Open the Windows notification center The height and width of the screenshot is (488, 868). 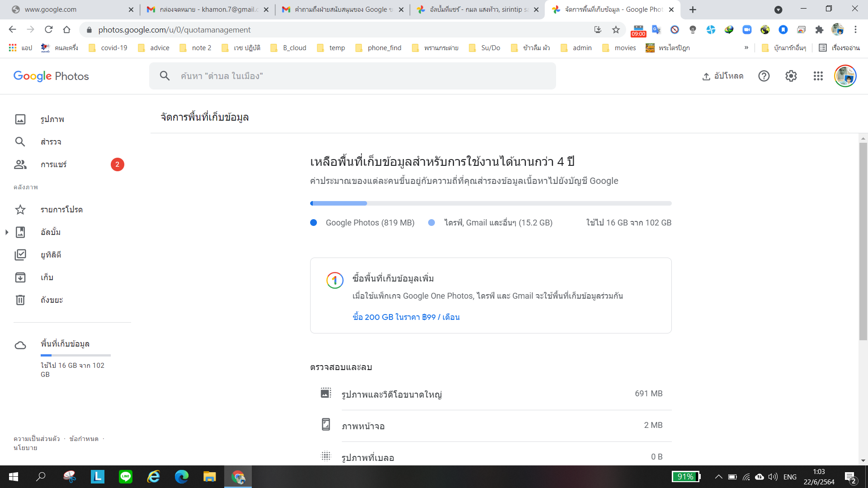click(850, 477)
